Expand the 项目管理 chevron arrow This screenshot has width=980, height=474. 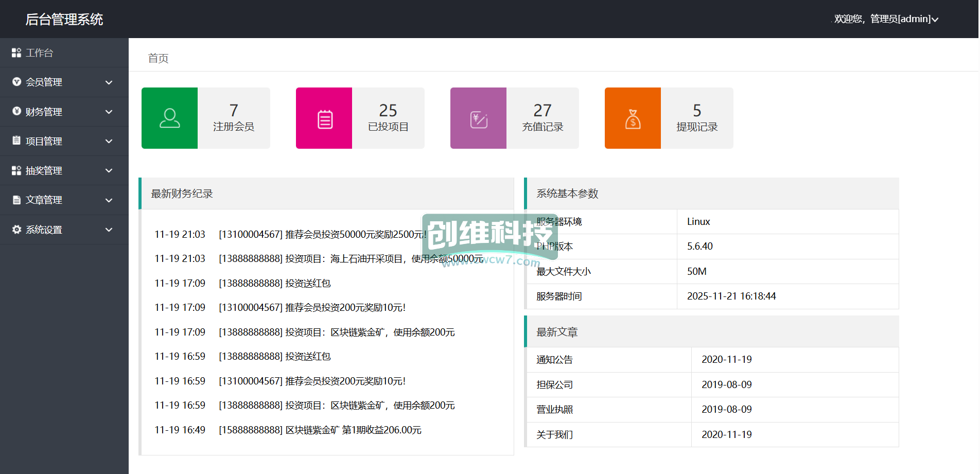109,141
